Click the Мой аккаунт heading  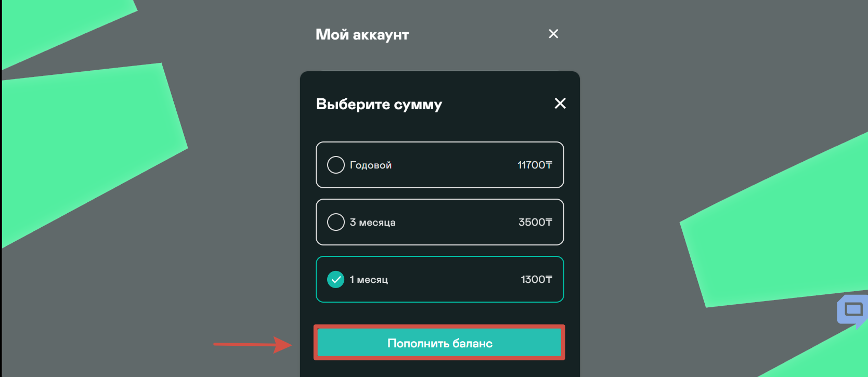[362, 35]
